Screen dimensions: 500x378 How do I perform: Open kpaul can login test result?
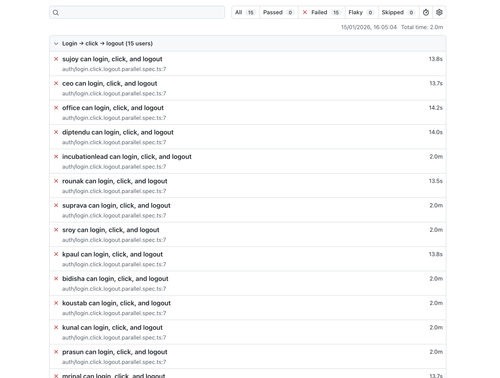(112, 254)
